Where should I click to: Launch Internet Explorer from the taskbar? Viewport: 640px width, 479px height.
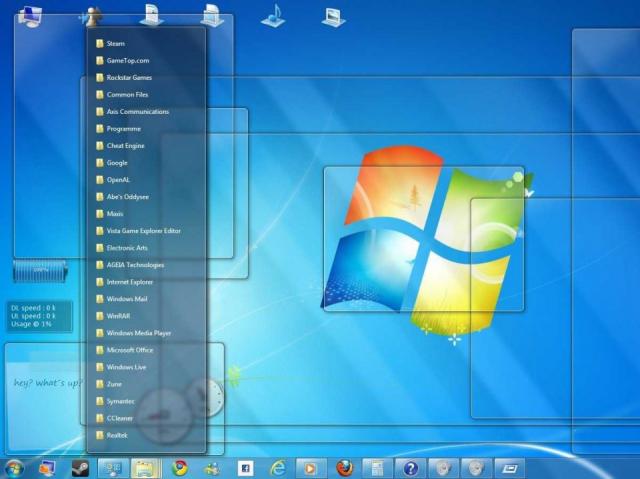click(x=278, y=468)
